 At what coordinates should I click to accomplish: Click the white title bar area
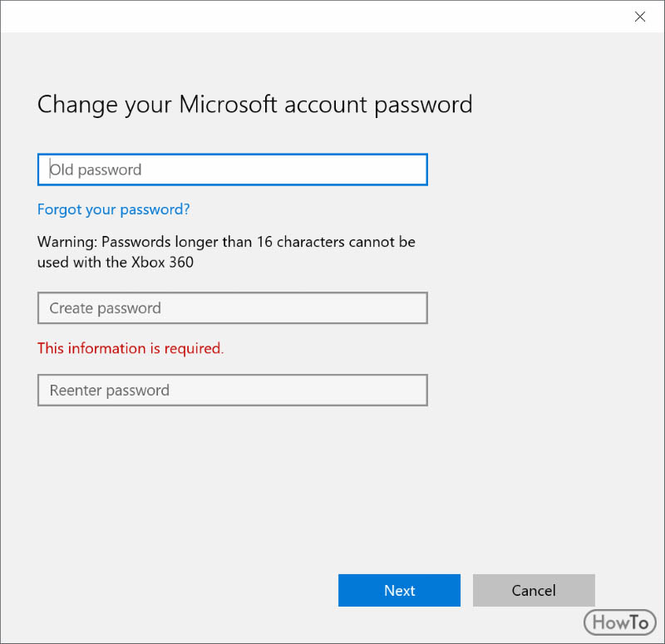point(314,17)
